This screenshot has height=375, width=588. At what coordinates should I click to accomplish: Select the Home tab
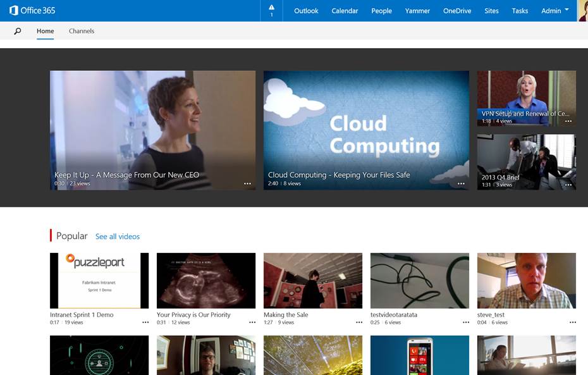(x=46, y=31)
